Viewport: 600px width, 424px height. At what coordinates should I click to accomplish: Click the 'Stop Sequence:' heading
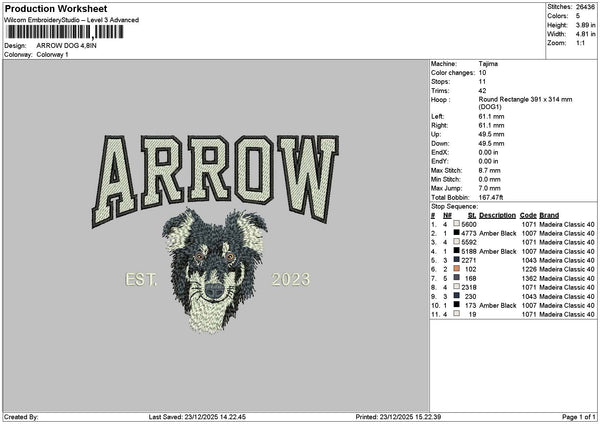click(x=455, y=207)
